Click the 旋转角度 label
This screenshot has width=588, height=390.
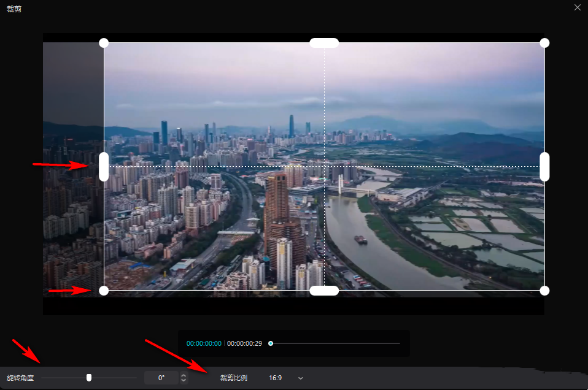pyautogui.click(x=20, y=378)
